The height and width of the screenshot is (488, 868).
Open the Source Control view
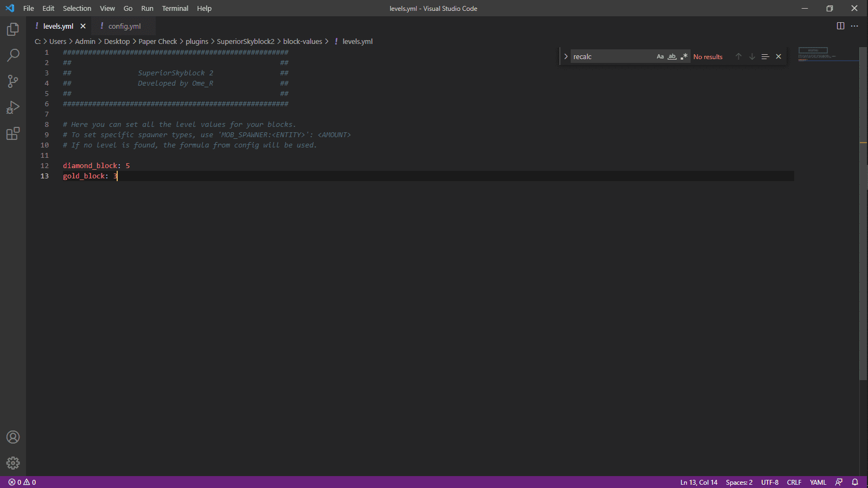tap(13, 81)
